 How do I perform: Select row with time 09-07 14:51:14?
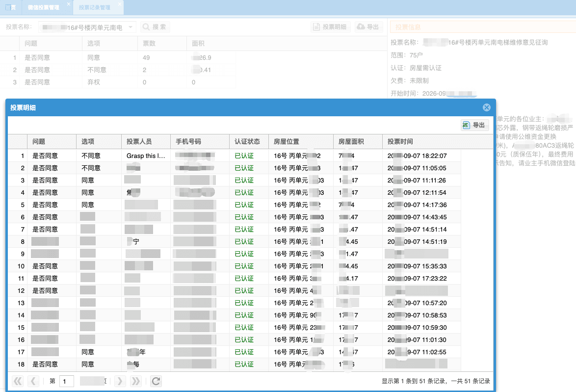235,229
